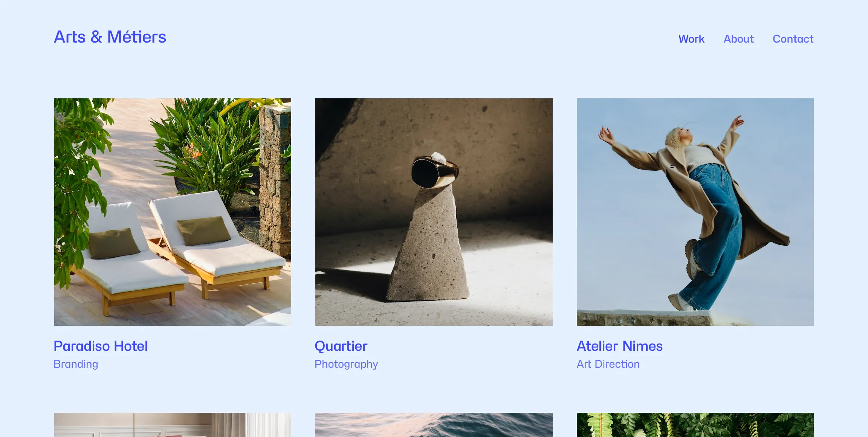
Task: Click the Paradiso Hotel sun loungers image
Action: pyautogui.click(x=173, y=212)
